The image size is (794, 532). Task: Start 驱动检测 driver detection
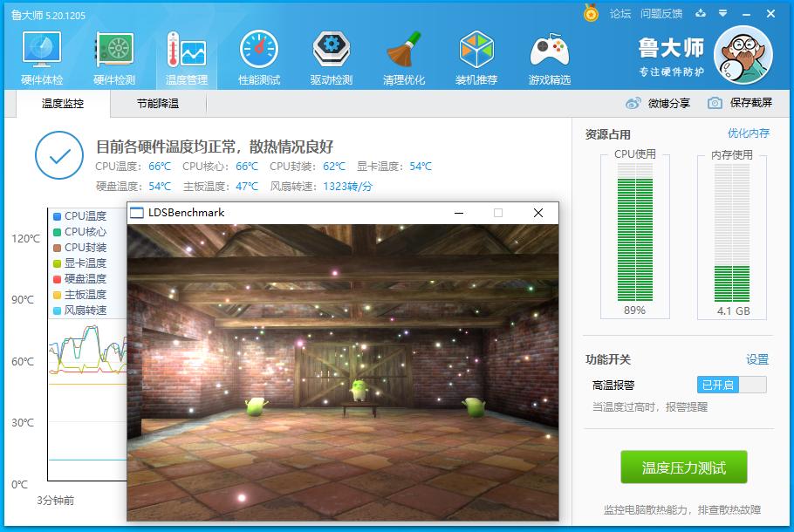(x=331, y=57)
